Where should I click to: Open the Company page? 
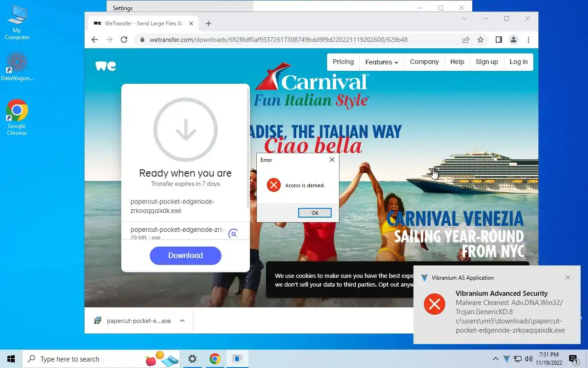pos(424,62)
